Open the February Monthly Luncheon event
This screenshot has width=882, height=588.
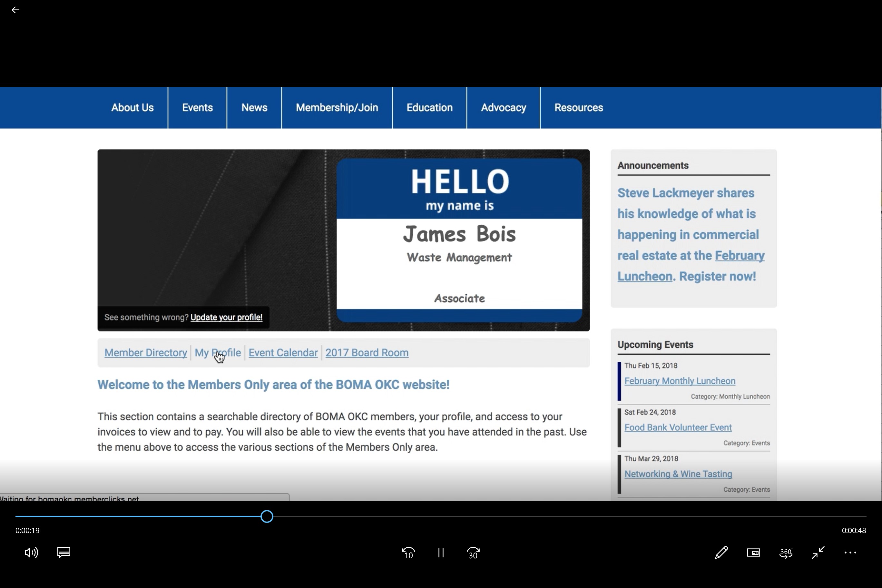[680, 381]
